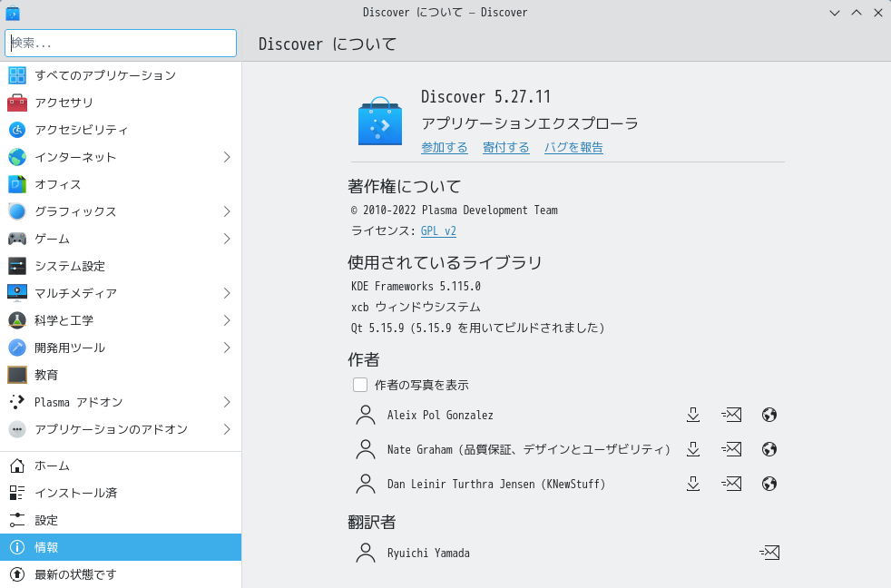Select the アクセサリ category icon
This screenshot has height=588, width=891.
pyautogui.click(x=16, y=103)
